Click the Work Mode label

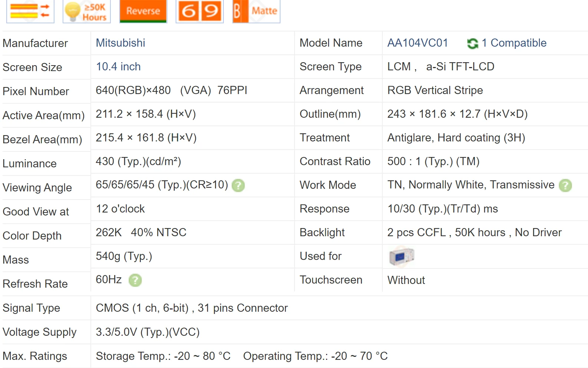328,185
